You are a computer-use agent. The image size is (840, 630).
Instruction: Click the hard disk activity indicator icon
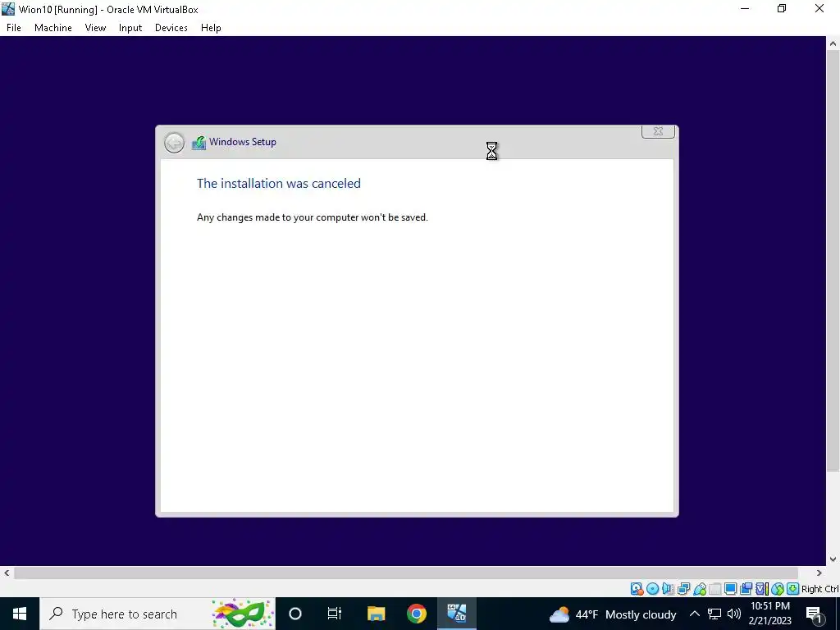tap(637, 589)
